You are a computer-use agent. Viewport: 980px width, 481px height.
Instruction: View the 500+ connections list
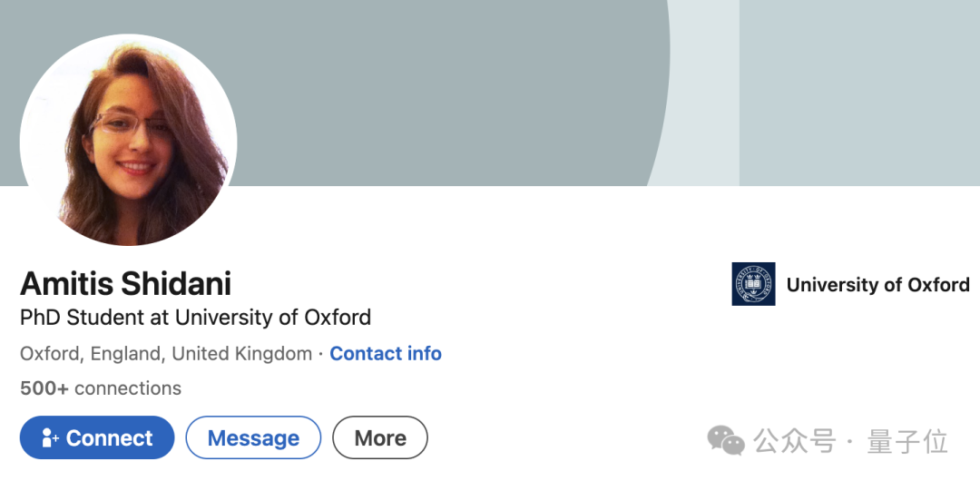101,388
